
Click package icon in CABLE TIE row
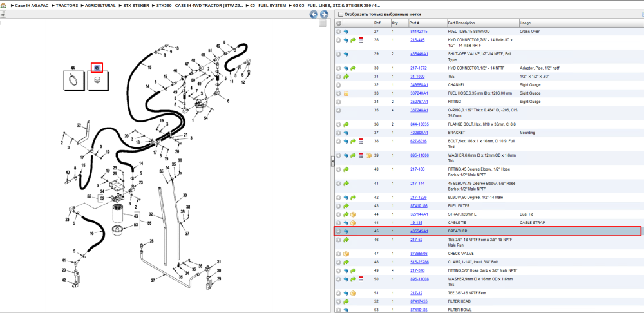click(x=353, y=223)
